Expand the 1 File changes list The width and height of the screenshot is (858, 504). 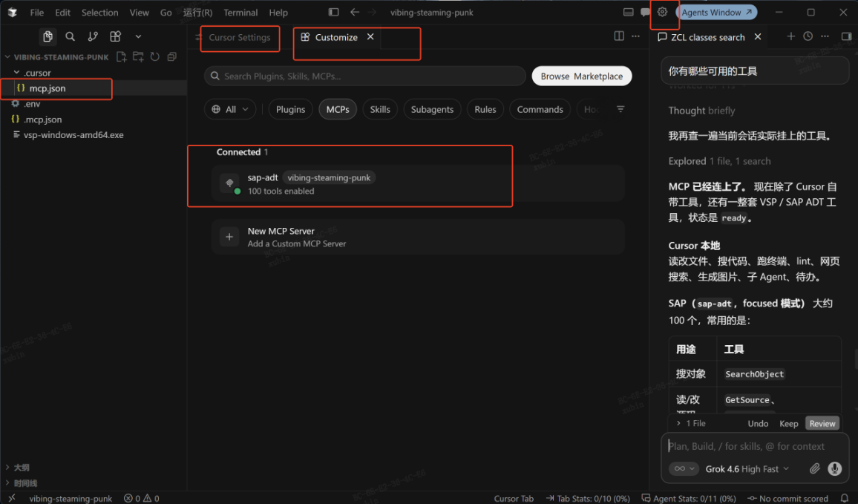[692, 424]
